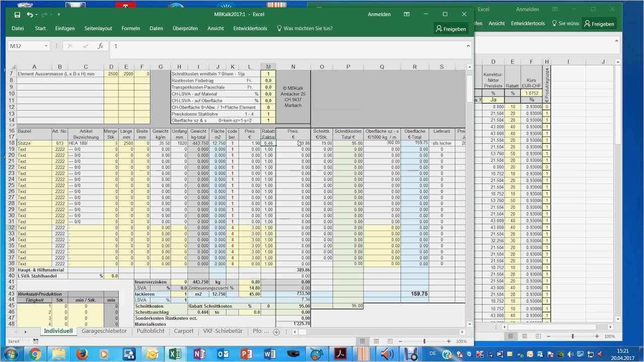Open the undo history dropdown arrow

tap(36, 15)
